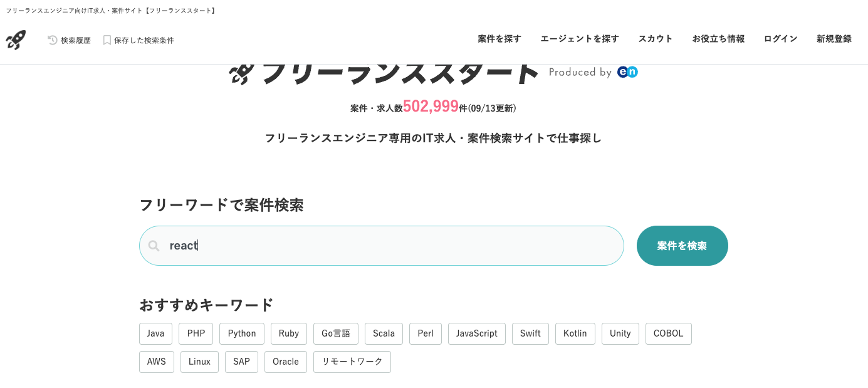Go to the スカウト page
This screenshot has height=388, width=868.
(656, 39)
